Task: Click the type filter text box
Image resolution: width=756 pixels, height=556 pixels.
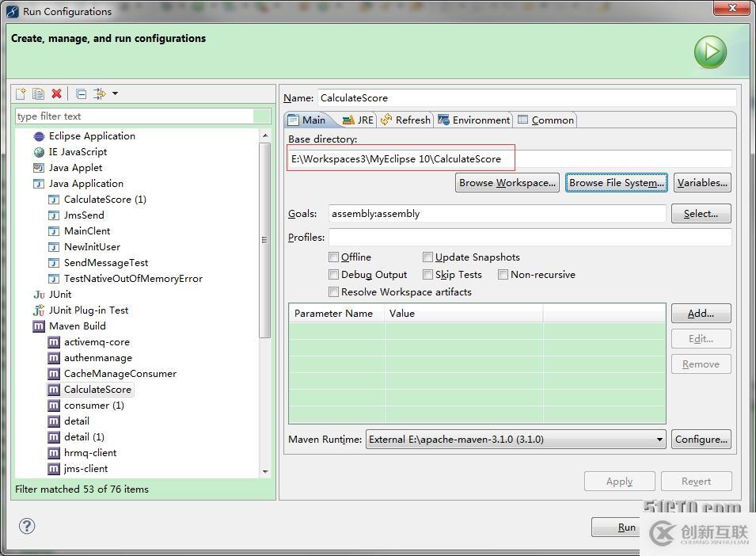Action: [135, 116]
